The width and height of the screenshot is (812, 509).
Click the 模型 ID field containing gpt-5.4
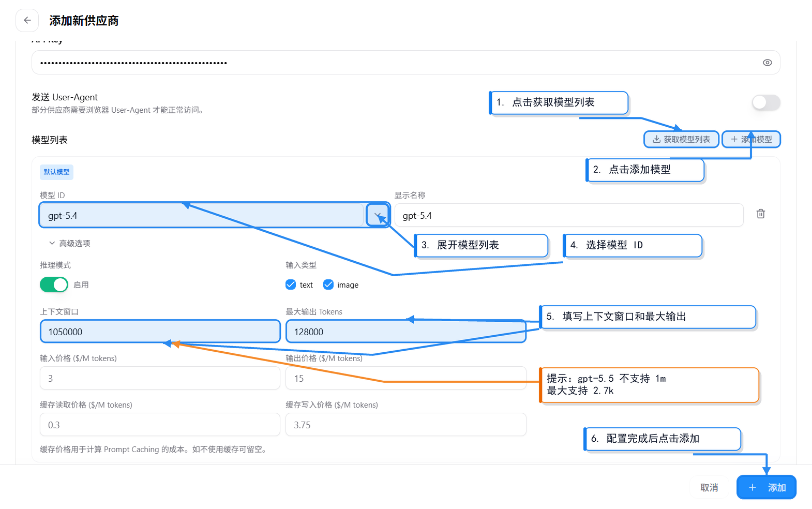click(202, 215)
